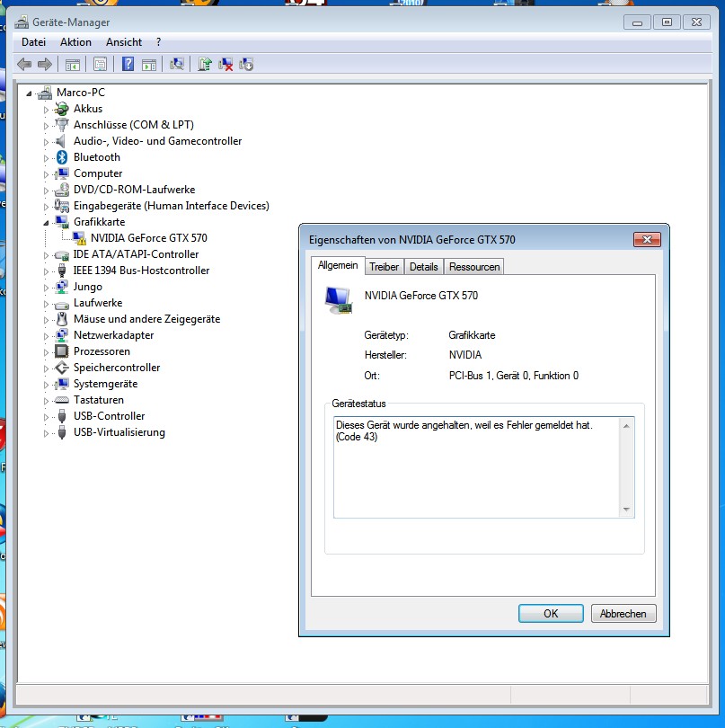Expand the Jungo node

click(46, 288)
